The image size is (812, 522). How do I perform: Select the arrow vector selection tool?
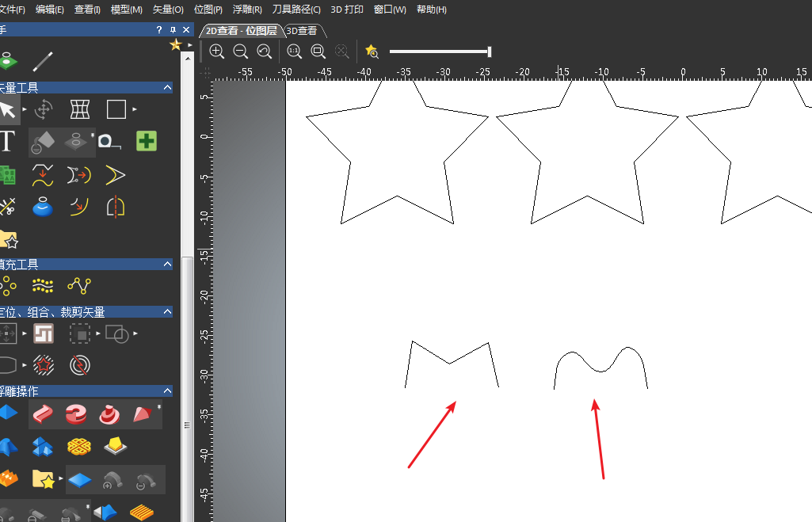tap(7, 110)
